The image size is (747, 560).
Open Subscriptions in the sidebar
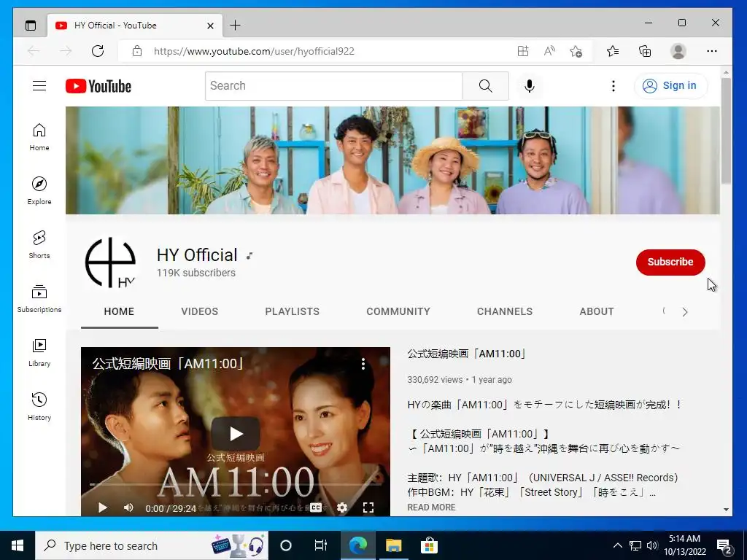coord(39,298)
